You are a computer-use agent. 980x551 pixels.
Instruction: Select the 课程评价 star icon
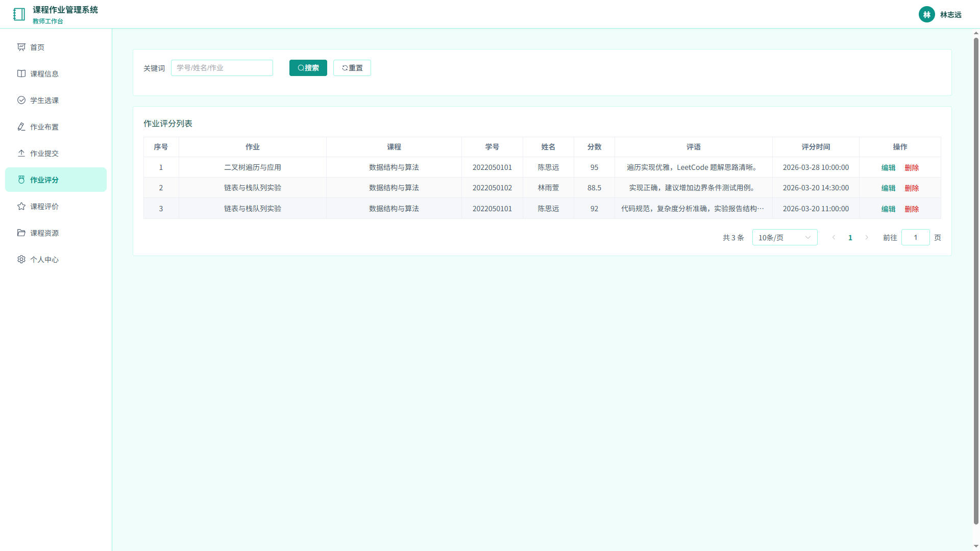click(21, 206)
